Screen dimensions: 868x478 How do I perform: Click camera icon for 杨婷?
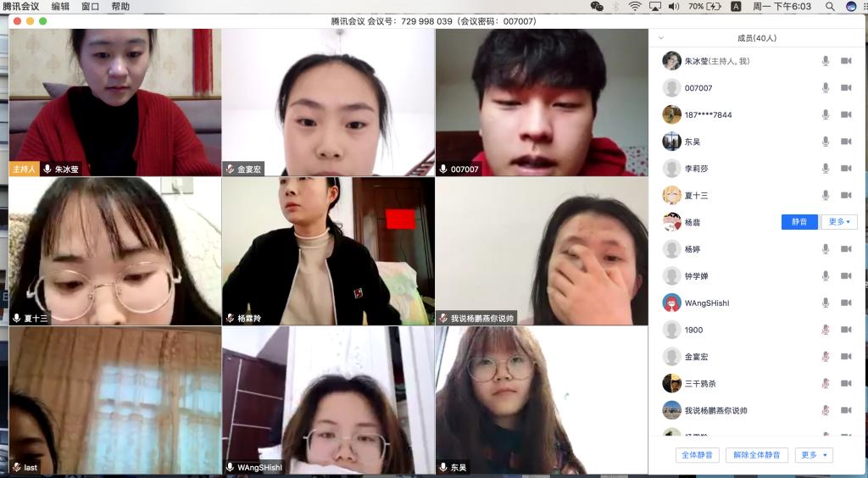[846, 249]
